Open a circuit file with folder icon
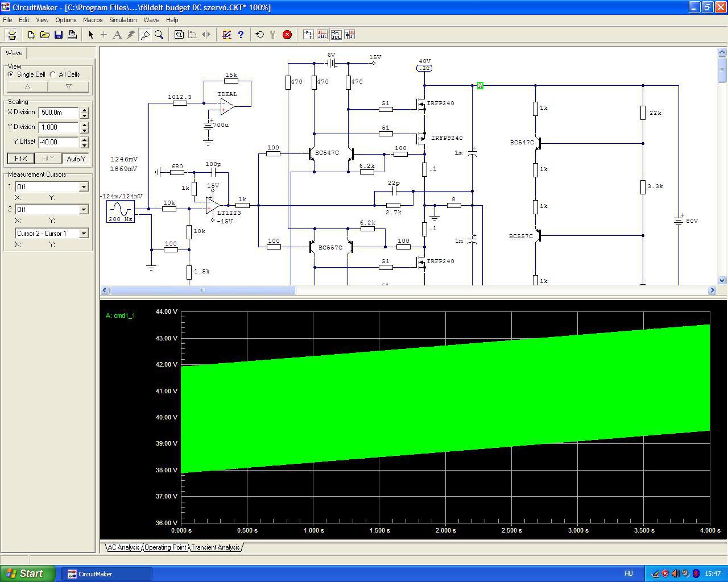The image size is (728, 582). coord(45,35)
